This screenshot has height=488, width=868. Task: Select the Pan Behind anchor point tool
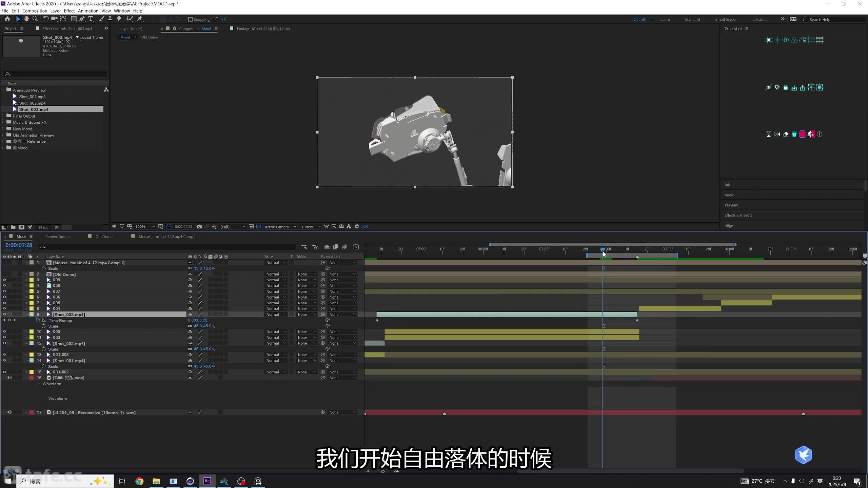click(x=63, y=19)
